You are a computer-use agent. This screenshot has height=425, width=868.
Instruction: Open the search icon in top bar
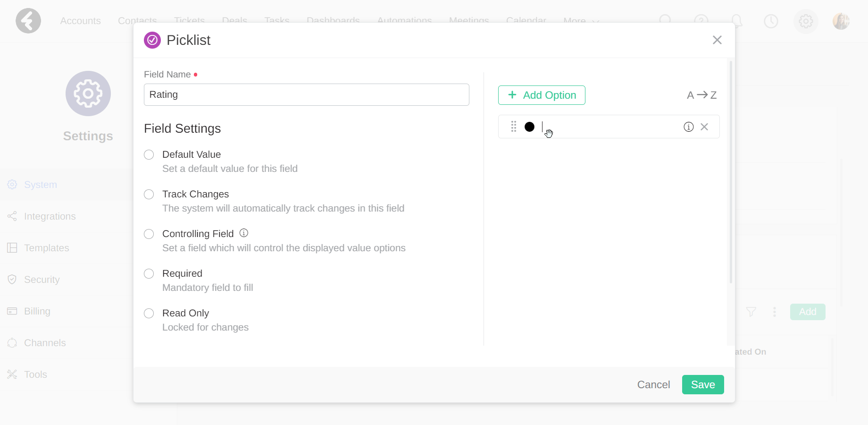click(x=666, y=21)
